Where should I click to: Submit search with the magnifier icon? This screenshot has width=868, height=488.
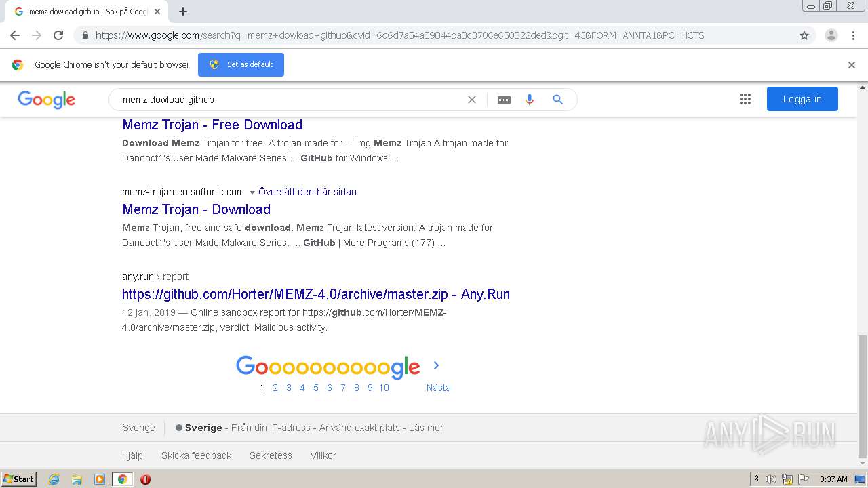[x=558, y=100]
